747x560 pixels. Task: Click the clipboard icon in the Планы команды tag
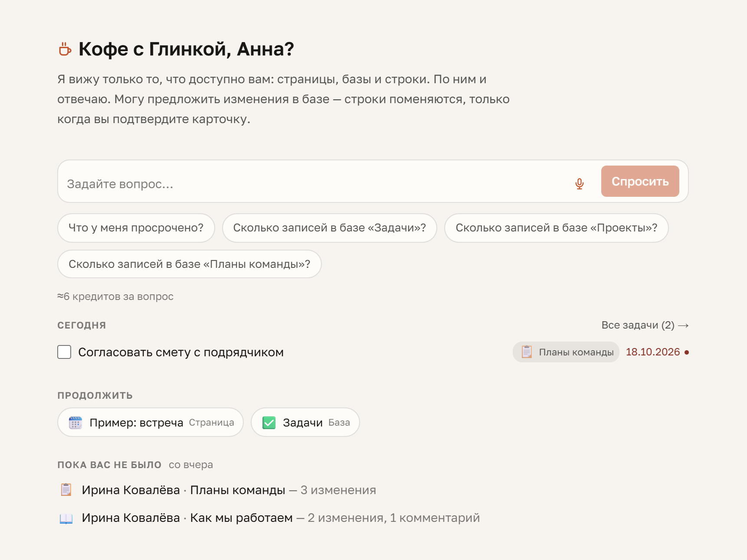527,352
